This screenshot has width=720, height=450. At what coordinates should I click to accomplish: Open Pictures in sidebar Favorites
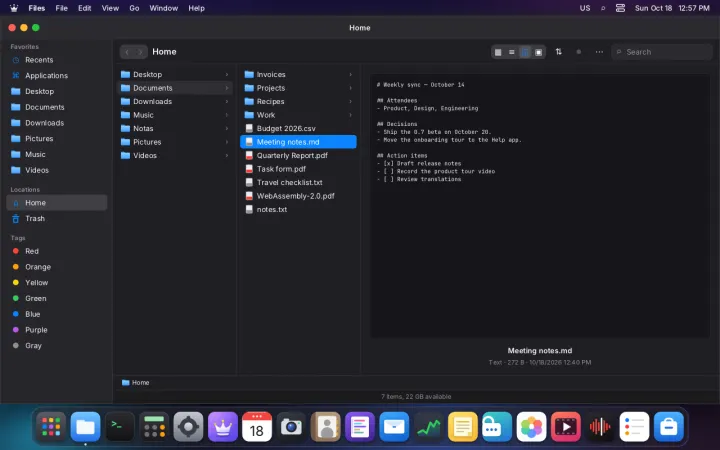point(56,138)
